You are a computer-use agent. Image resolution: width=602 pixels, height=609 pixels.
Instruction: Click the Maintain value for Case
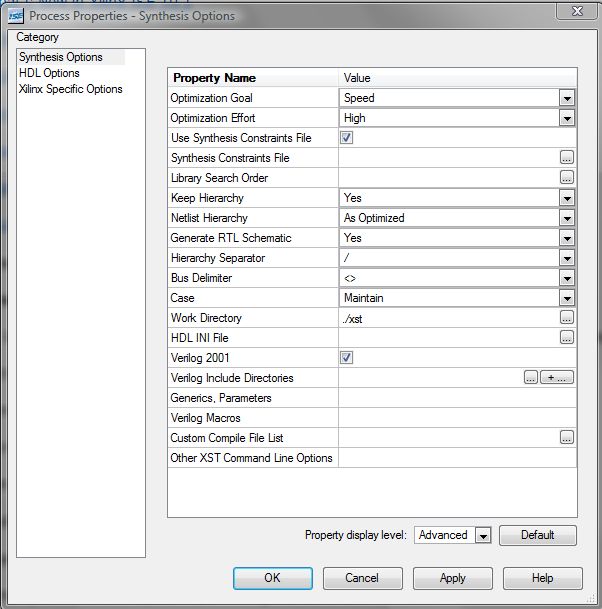pos(364,298)
